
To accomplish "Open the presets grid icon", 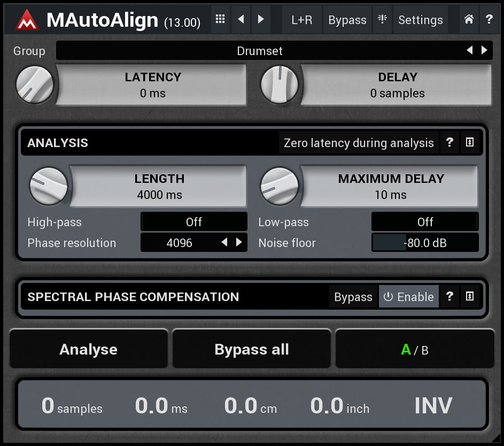I will (x=220, y=20).
